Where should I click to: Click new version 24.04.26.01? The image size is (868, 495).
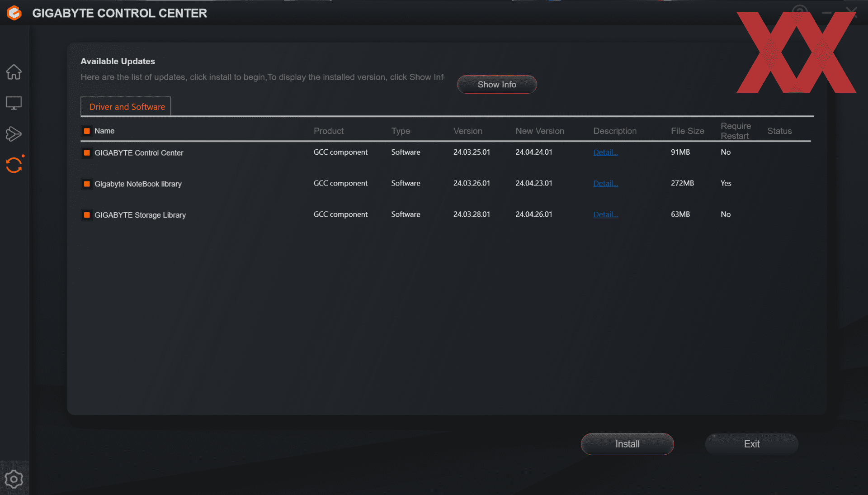click(534, 215)
